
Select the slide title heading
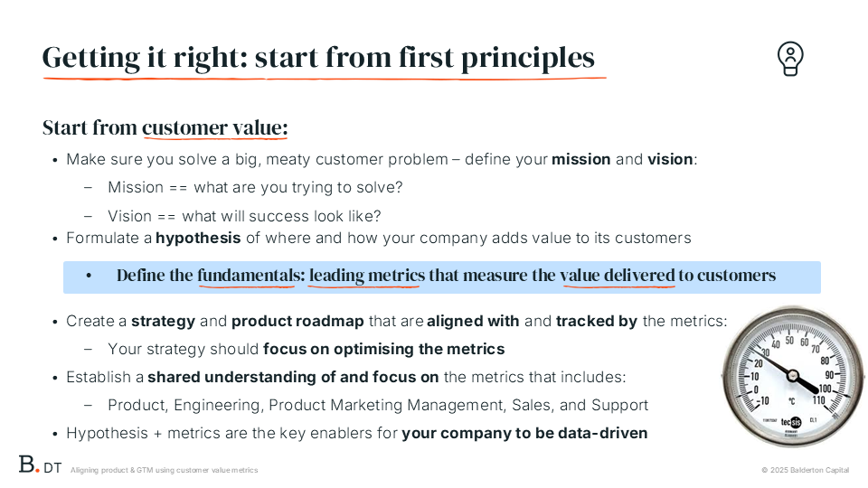tap(318, 58)
